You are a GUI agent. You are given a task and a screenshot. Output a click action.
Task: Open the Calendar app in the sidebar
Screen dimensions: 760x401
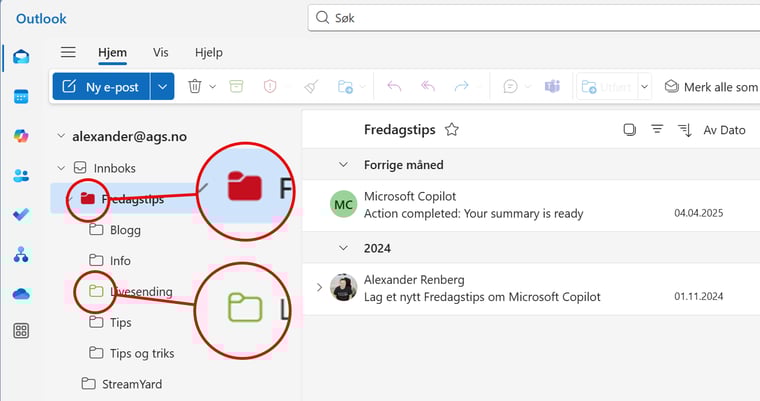click(x=21, y=96)
